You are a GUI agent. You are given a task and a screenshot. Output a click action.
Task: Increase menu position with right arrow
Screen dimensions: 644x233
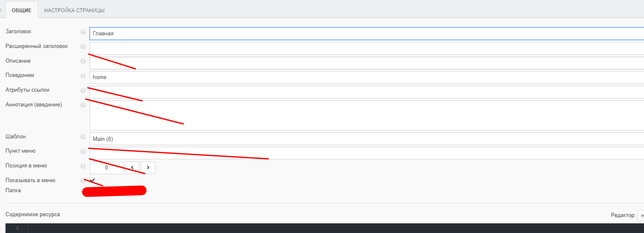(148, 167)
